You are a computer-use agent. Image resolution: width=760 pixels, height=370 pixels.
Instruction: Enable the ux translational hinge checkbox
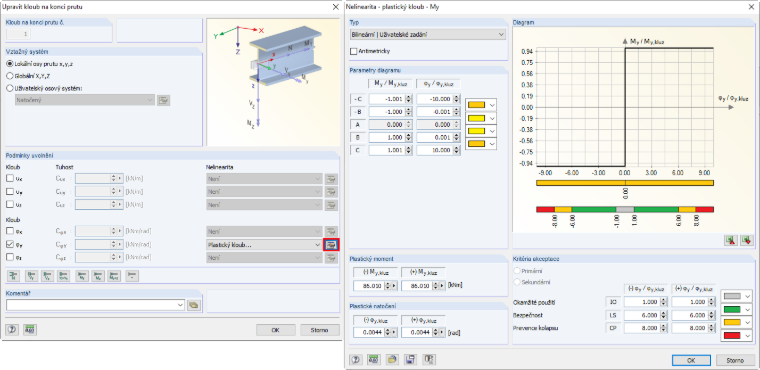point(10,178)
